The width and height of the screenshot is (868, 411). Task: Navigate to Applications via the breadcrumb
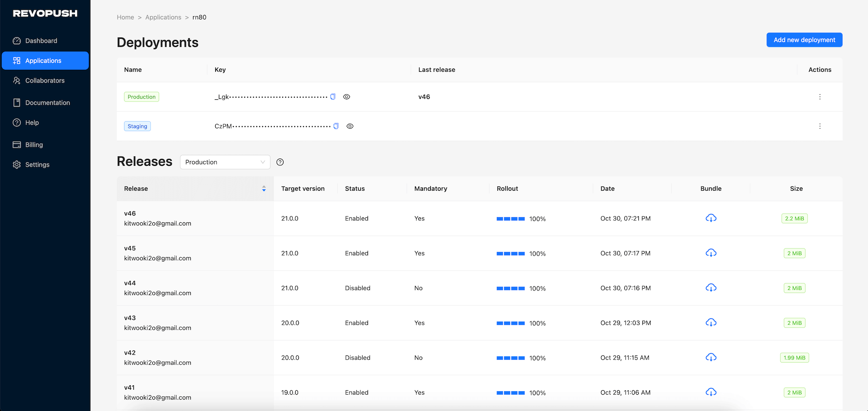(163, 17)
